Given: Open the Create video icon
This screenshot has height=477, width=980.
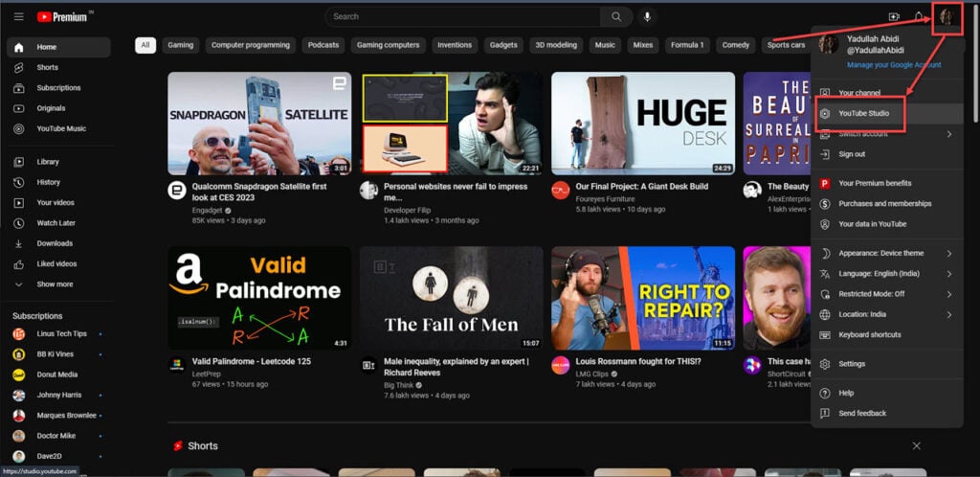Looking at the screenshot, I should pyautogui.click(x=894, y=17).
